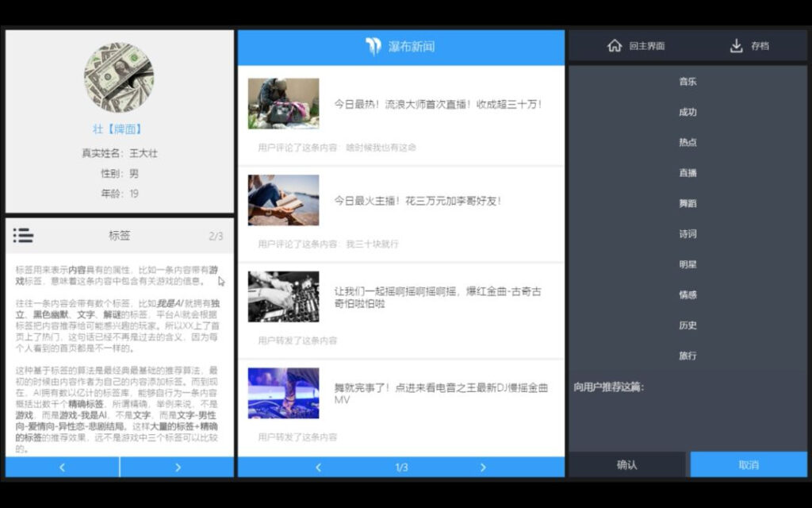
Task: Select the 热点 tag
Action: [688, 142]
